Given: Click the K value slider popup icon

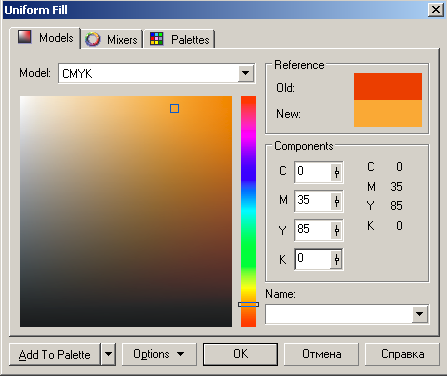Looking at the screenshot, I should pyautogui.click(x=337, y=259).
